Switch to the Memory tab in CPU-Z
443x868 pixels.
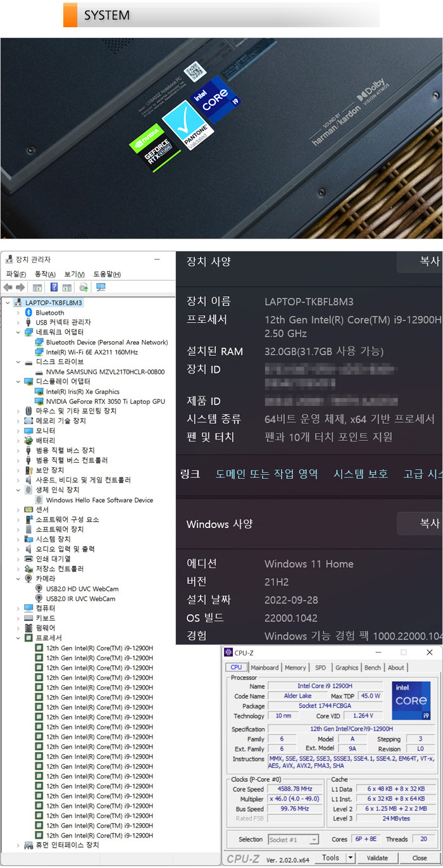click(x=295, y=667)
